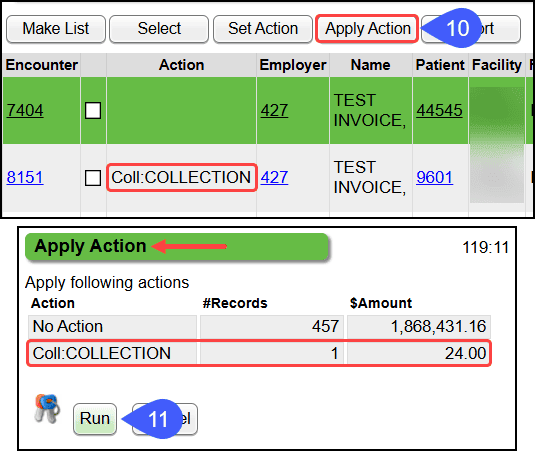The height and width of the screenshot is (451, 535).
Task: Open employer 427 link in second row
Action: click(x=274, y=177)
